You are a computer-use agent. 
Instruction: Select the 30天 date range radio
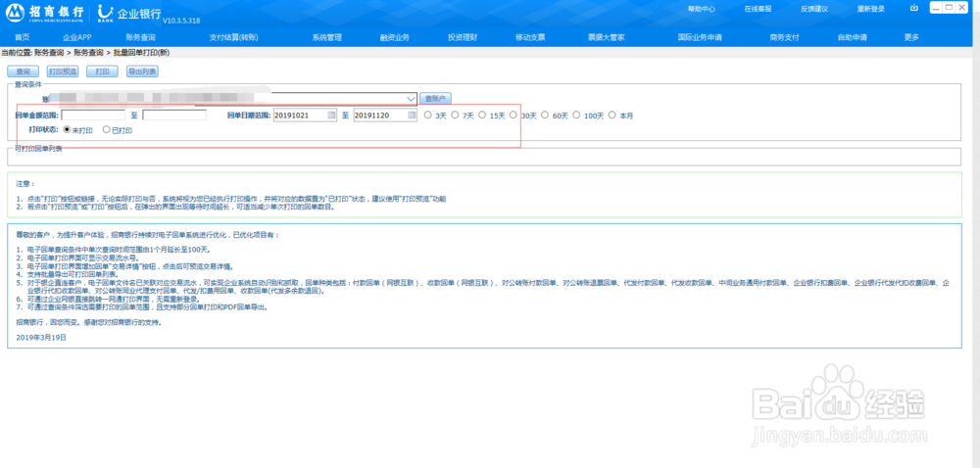click(514, 115)
